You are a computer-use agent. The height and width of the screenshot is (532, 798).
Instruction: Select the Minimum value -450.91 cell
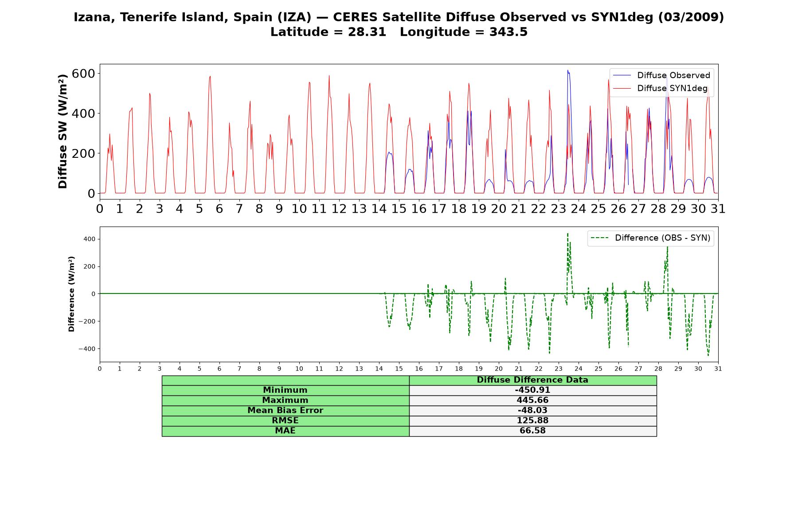click(x=533, y=390)
